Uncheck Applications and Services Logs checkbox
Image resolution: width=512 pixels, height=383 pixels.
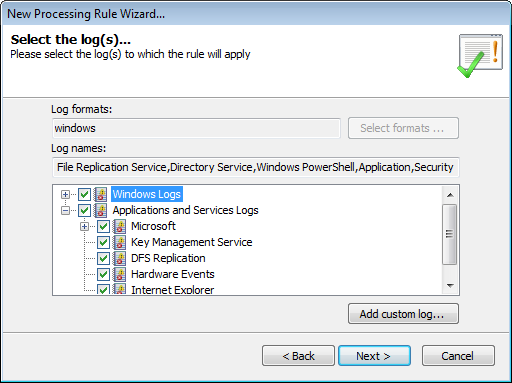(x=84, y=210)
